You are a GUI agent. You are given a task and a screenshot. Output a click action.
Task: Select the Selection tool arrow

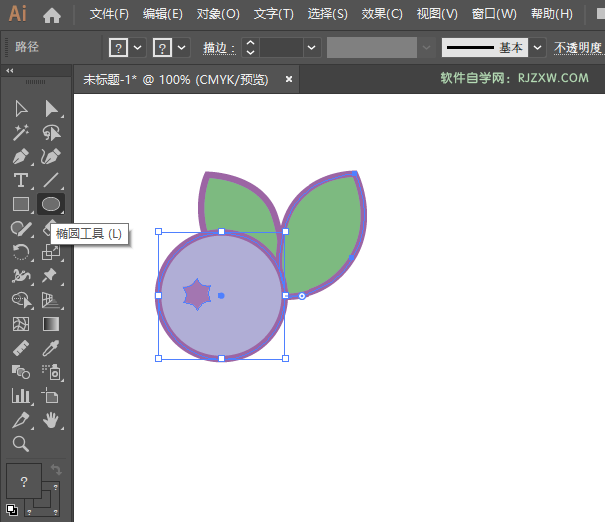click(21, 108)
